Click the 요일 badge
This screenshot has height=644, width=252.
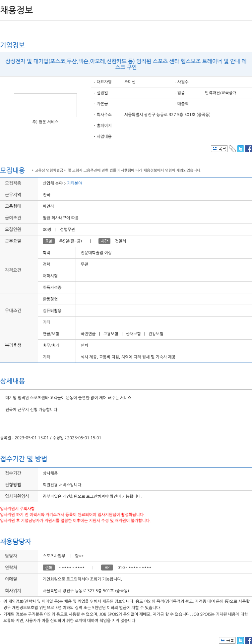(49, 241)
